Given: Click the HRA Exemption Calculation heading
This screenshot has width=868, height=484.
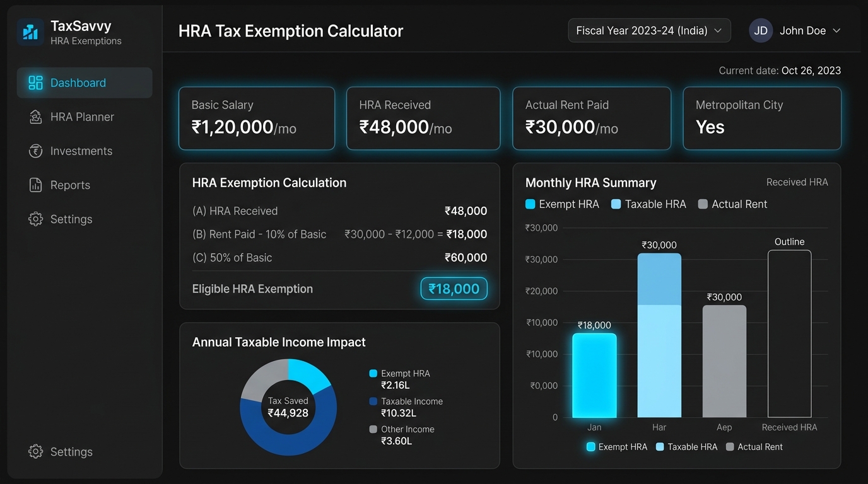Looking at the screenshot, I should [269, 183].
